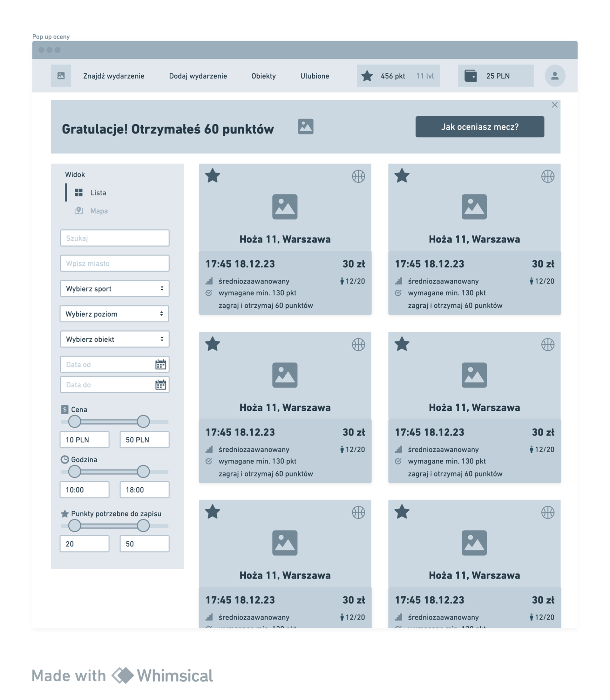Open the Wybierz obiekt dropdown
Viewport: 610px width, 700px height.
click(115, 339)
